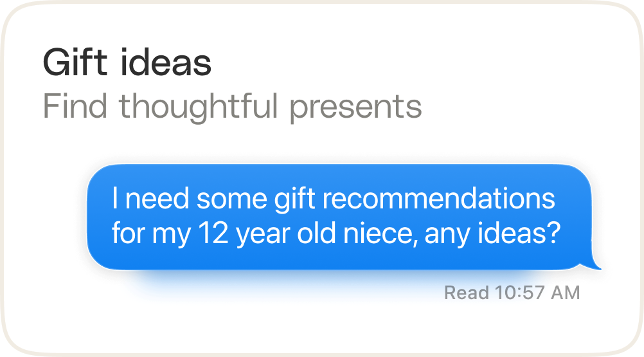Click the word "Read" under the bubble
The image size is (644, 357).
click(467, 293)
